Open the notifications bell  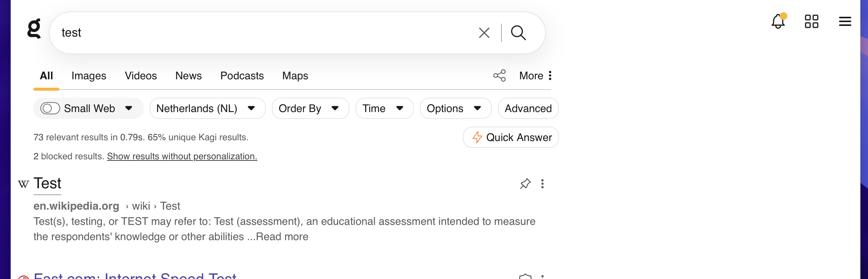(778, 21)
